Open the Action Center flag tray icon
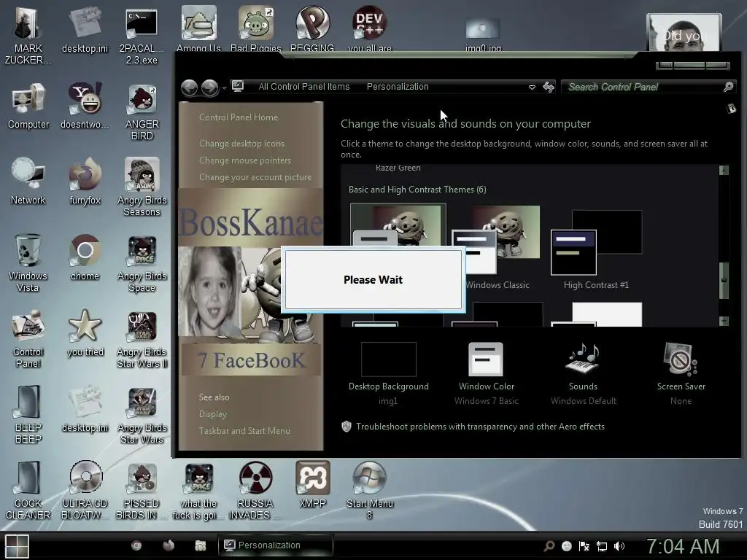This screenshot has width=747, height=560. pyautogui.click(x=584, y=546)
